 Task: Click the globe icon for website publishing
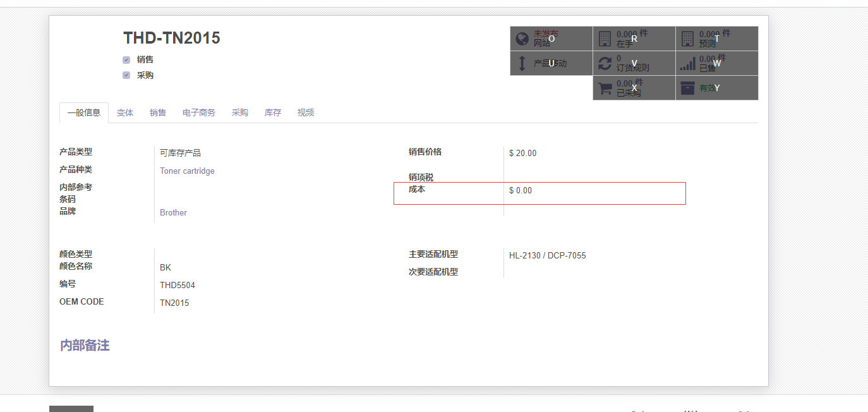[x=522, y=39]
